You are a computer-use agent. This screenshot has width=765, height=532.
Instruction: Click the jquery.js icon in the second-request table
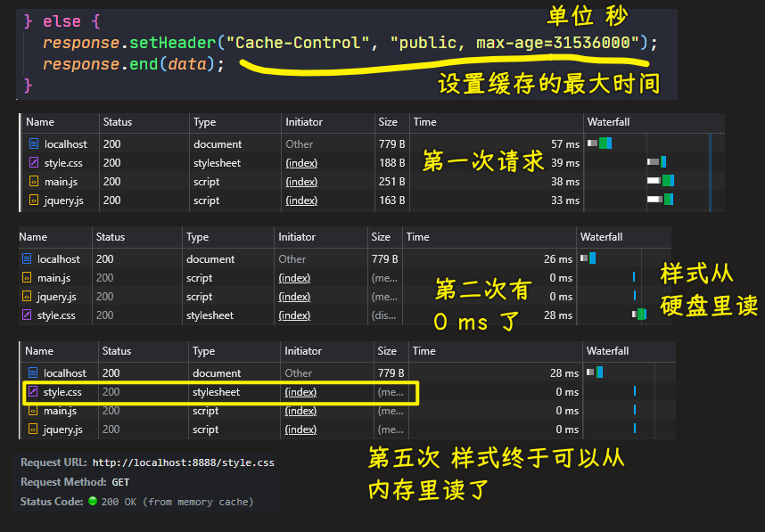27,297
